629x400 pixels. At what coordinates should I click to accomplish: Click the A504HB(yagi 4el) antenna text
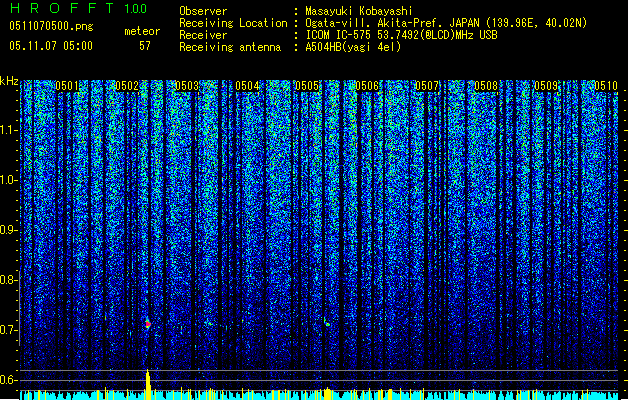click(x=353, y=47)
